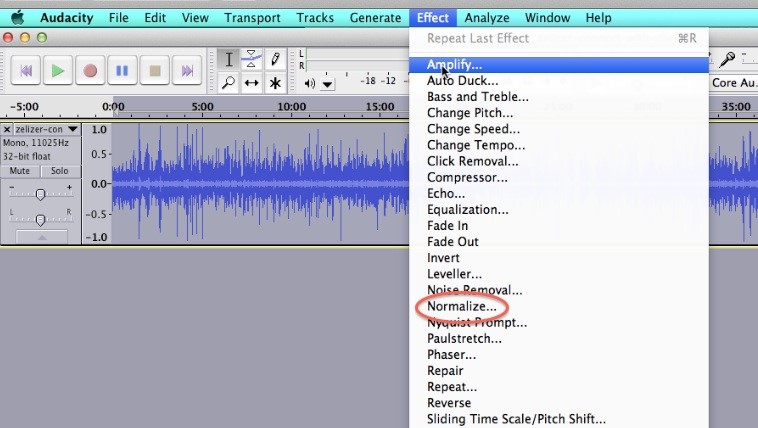The width and height of the screenshot is (758, 428).
Task: Choose Repair effect
Action: (559, 371)
